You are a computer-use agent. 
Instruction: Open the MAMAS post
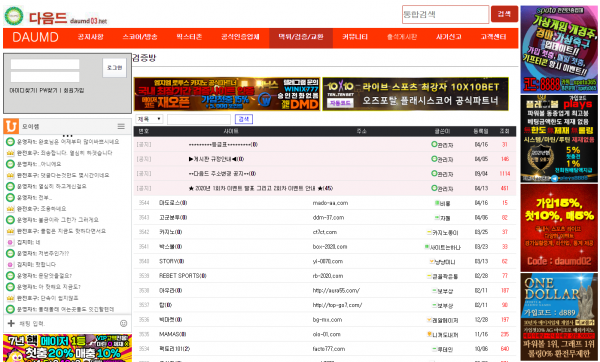pyautogui.click(x=173, y=334)
